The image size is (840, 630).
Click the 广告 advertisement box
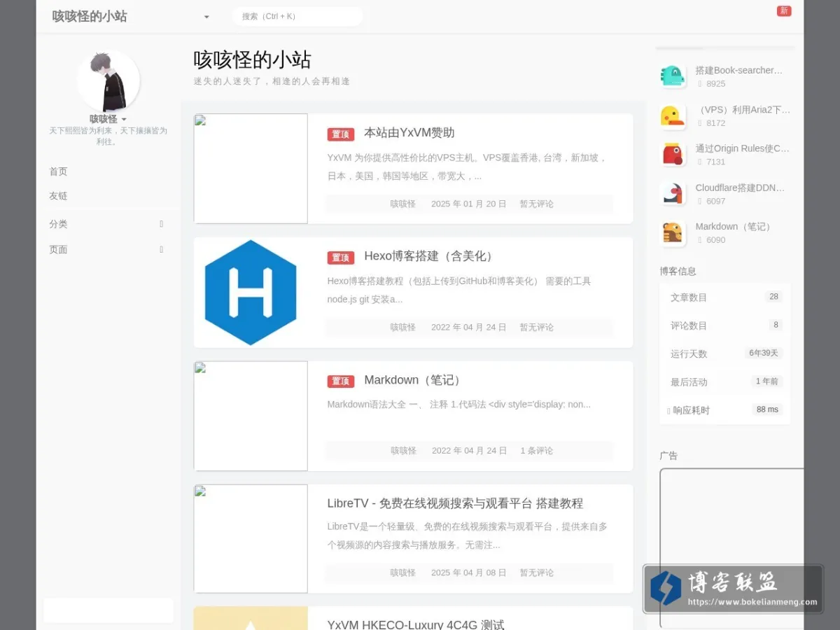(731, 548)
